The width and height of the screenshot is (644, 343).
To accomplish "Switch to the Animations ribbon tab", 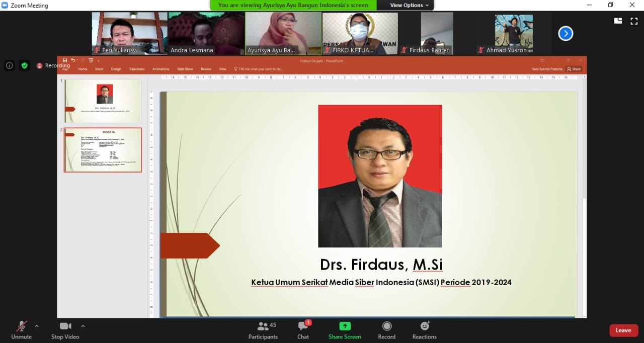I will [x=161, y=69].
